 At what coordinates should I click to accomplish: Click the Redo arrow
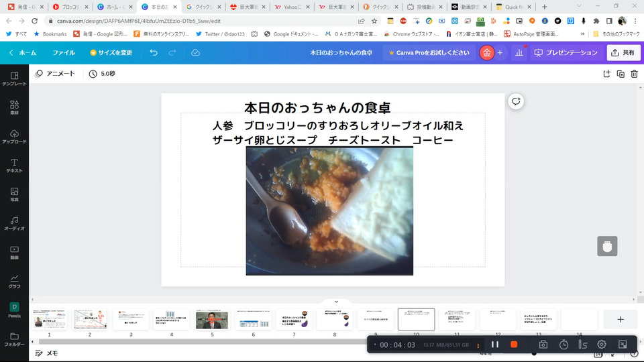tap(172, 52)
